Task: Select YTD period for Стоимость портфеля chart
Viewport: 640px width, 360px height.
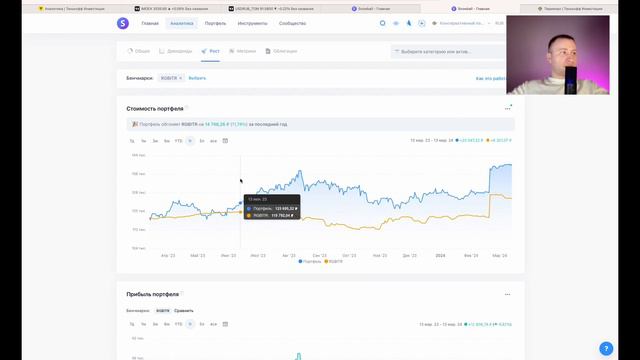Action: [178, 141]
